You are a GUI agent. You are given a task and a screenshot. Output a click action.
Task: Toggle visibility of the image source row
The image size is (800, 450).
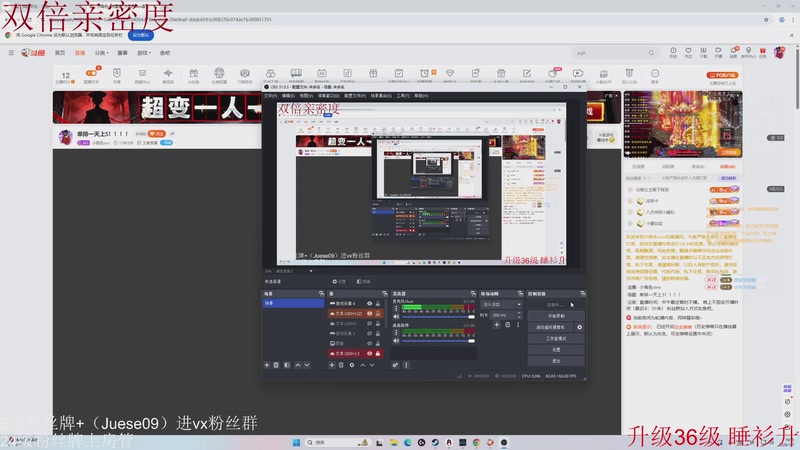click(369, 343)
